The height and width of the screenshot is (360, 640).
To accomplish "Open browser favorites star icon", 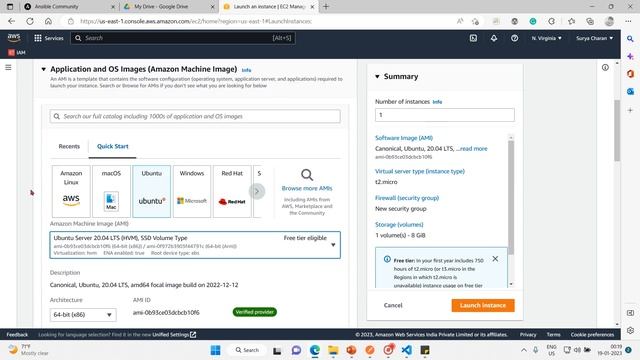I will [x=571, y=21].
